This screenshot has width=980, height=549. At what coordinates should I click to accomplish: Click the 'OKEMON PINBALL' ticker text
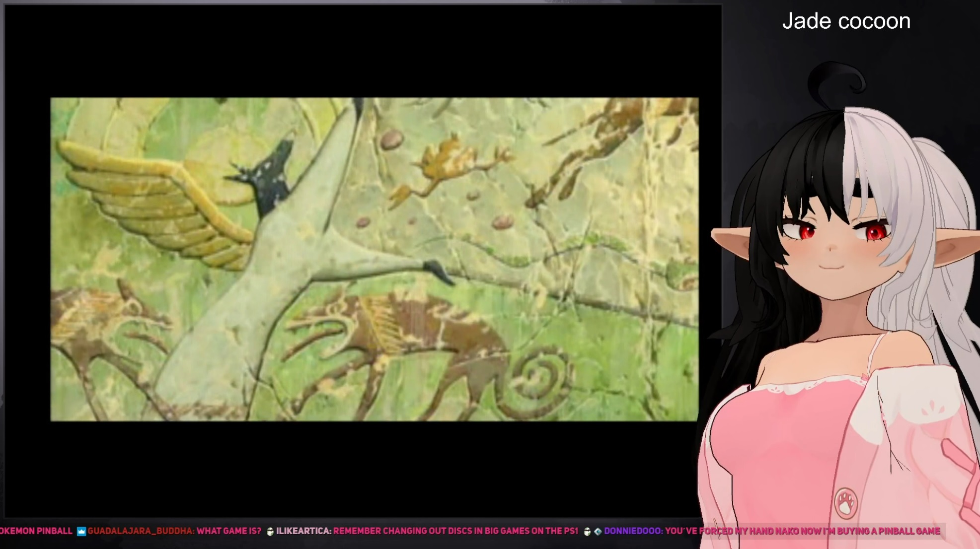(x=36, y=531)
